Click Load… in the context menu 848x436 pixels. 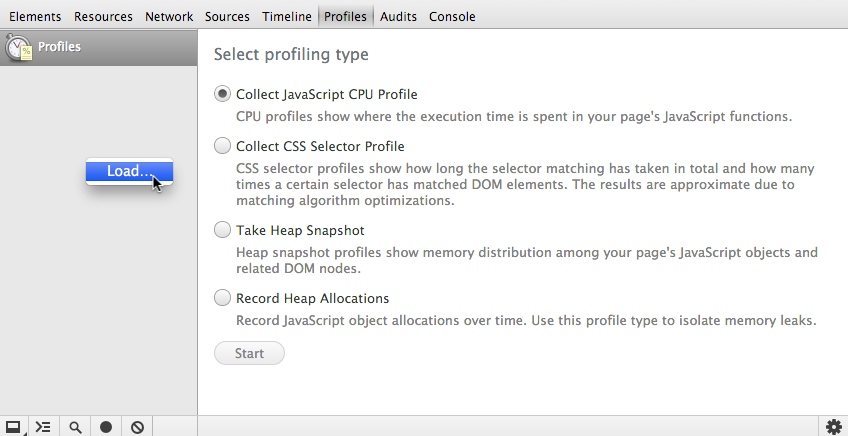129,171
